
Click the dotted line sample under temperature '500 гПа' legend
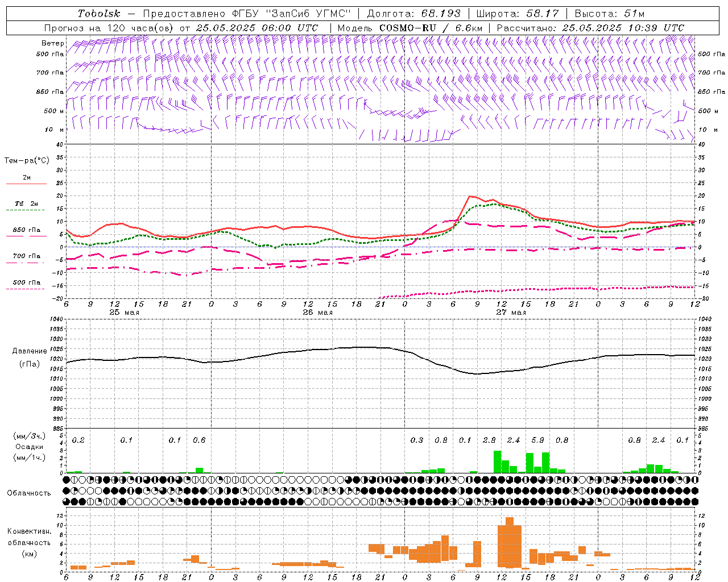tap(26, 289)
